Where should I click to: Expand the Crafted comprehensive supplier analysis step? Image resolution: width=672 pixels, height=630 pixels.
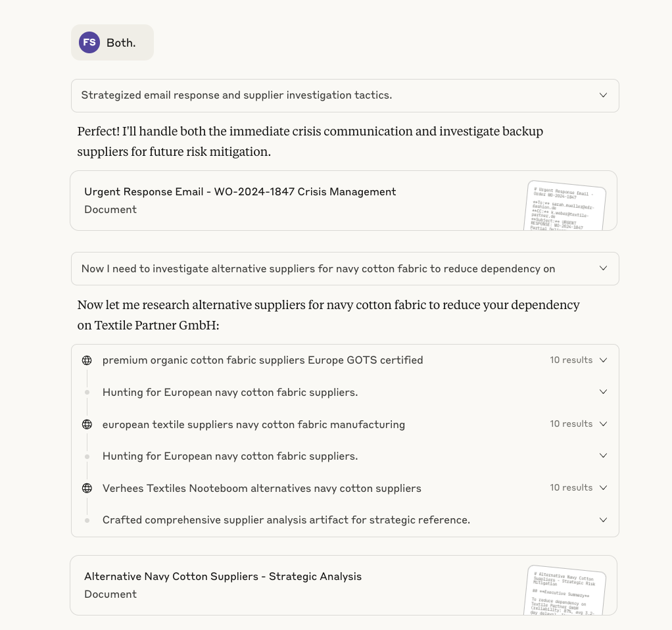pyautogui.click(x=603, y=520)
